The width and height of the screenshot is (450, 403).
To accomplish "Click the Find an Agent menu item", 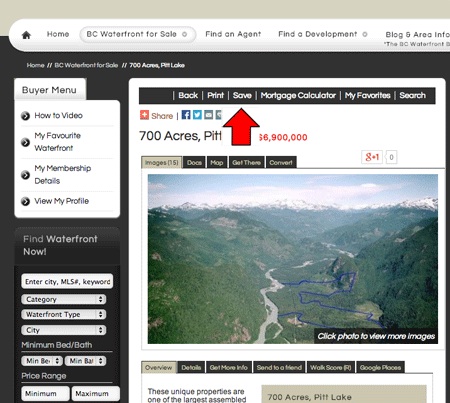I will coord(233,34).
